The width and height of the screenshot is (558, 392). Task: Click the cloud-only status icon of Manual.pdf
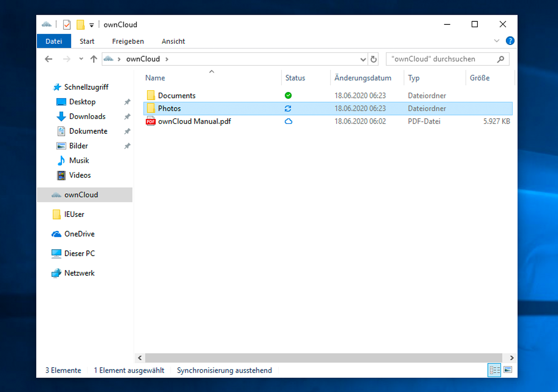[288, 122]
